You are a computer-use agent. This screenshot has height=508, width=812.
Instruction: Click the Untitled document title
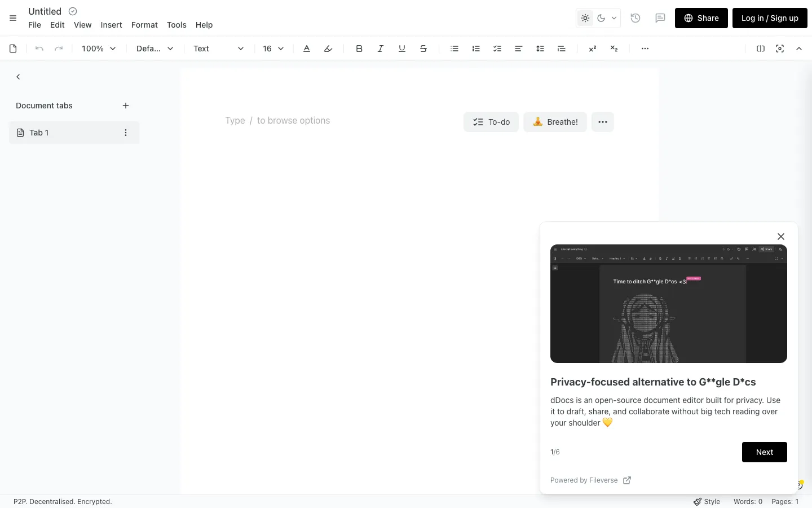pos(45,11)
